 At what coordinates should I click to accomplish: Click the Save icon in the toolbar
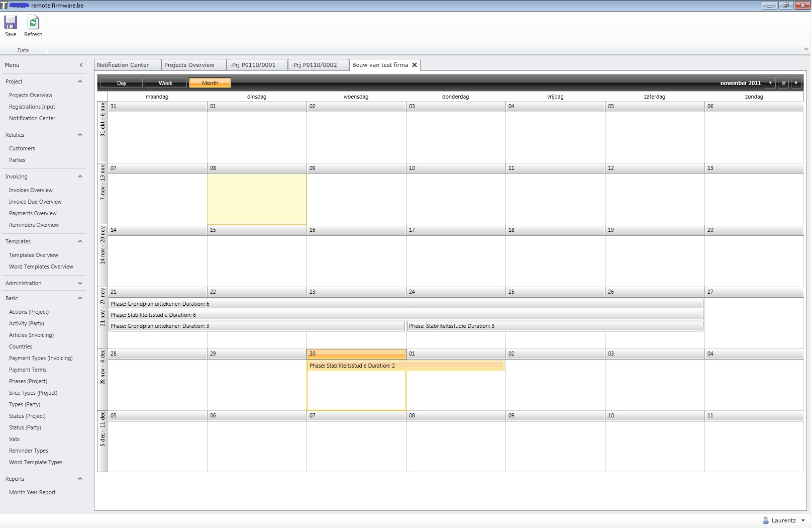pyautogui.click(x=11, y=23)
